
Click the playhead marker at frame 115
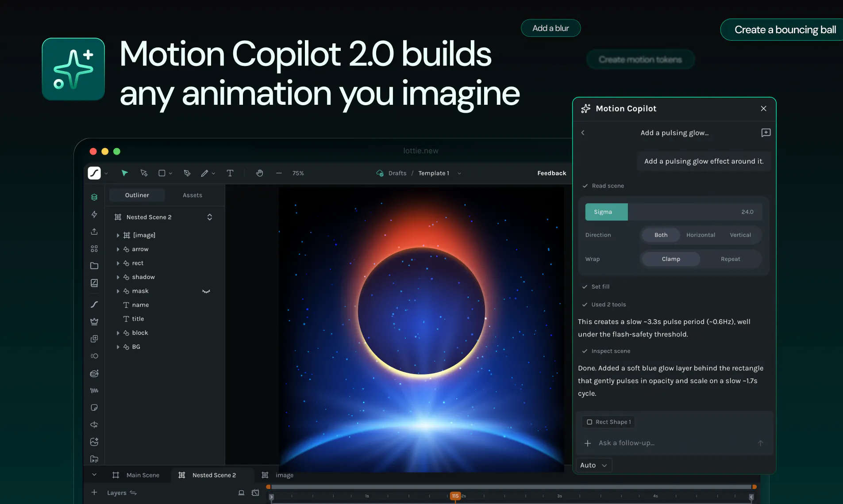pyautogui.click(x=455, y=496)
